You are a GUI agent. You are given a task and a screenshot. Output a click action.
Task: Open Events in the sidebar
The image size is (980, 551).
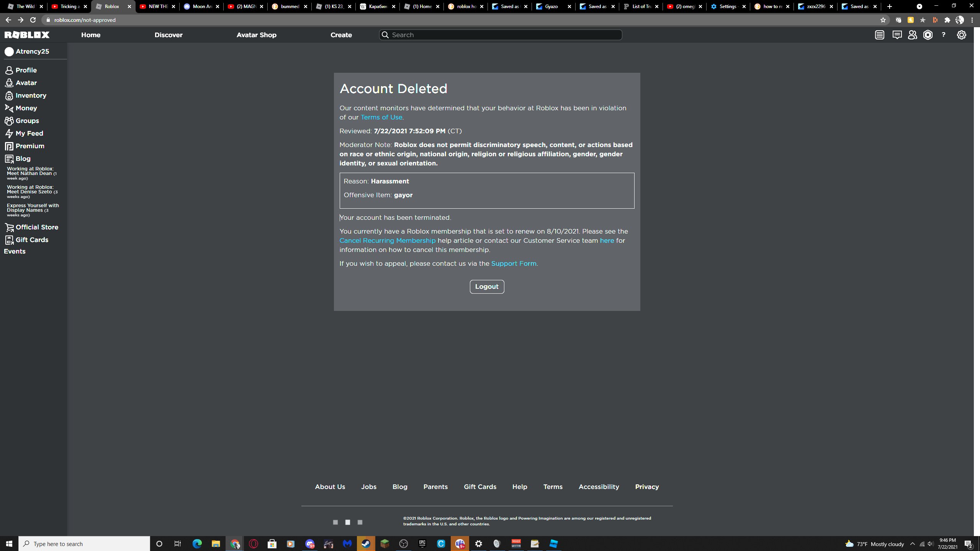(15, 252)
